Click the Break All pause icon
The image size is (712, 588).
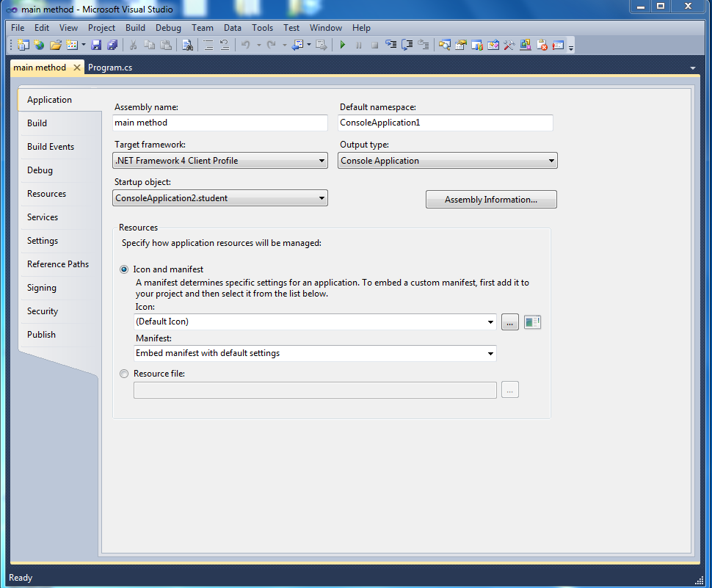coord(359,45)
